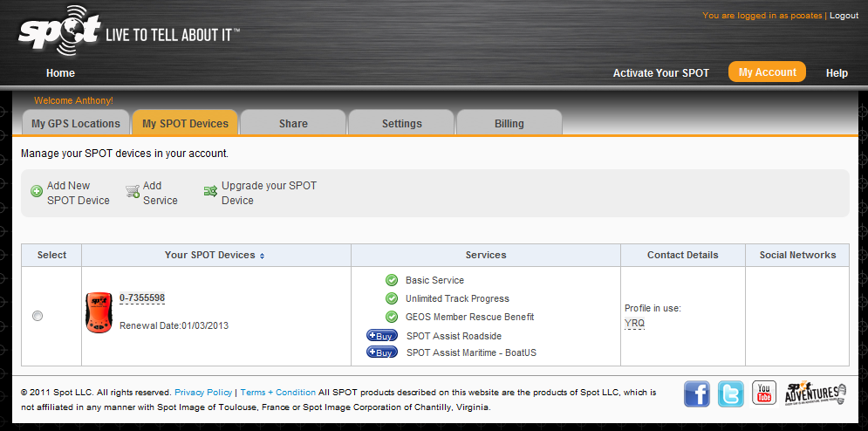The width and height of the screenshot is (868, 431).
Task: Open the SPOT Adventures logo
Action: point(816,393)
